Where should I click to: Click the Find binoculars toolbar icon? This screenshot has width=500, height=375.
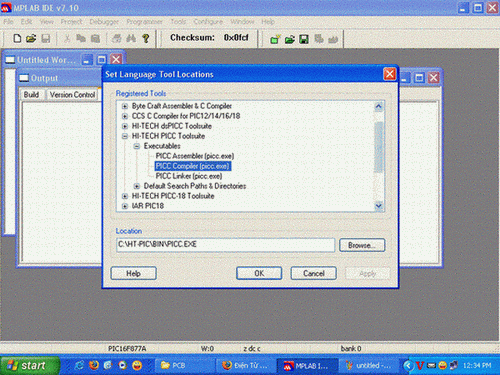click(x=131, y=38)
